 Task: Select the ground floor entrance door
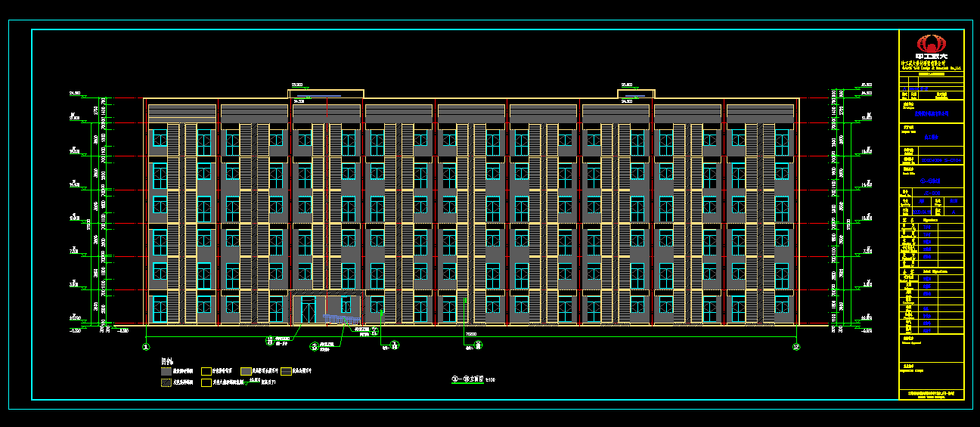click(x=309, y=310)
